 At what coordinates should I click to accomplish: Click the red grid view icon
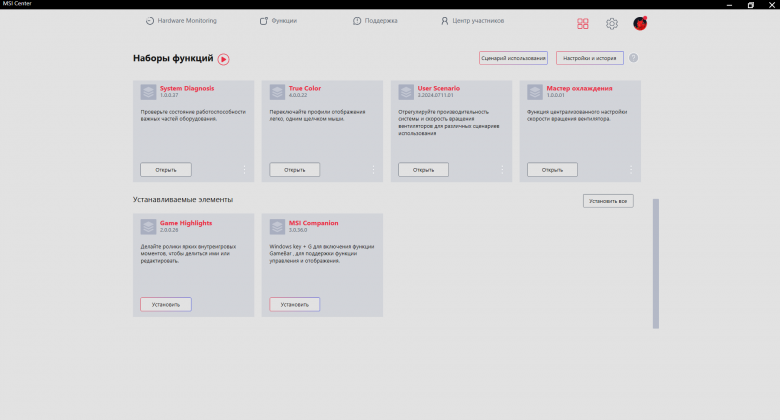(x=583, y=23)
